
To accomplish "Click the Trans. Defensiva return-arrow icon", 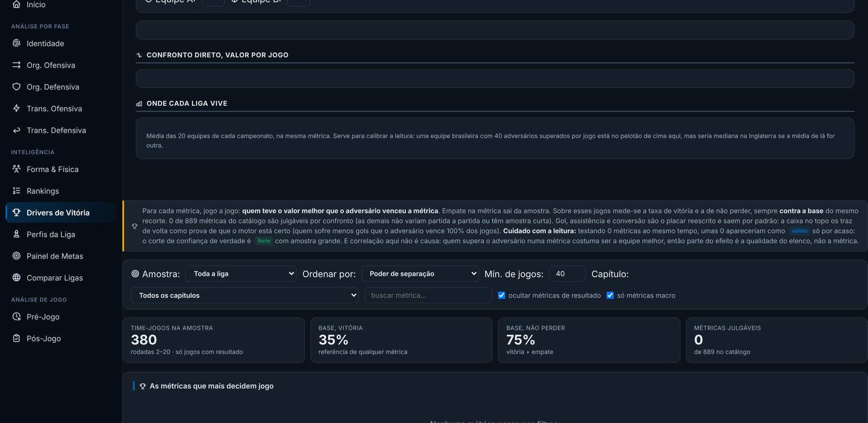I will pyautogui.click(x=16, y=130).
